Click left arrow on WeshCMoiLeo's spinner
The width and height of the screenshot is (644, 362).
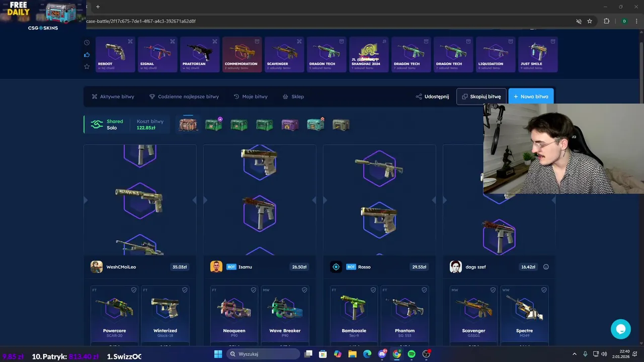click(x=86, y=200)
